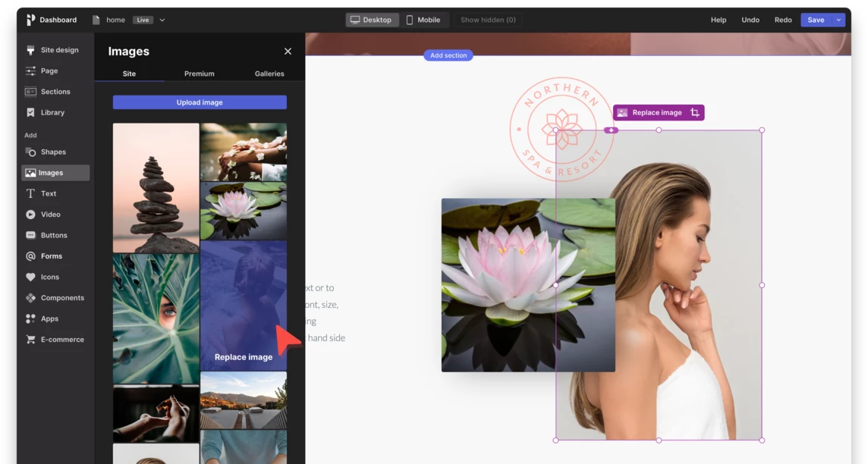Click Replace image on canvas toolbar
Viewport: 868px width, 464px height.
(657, 113)
